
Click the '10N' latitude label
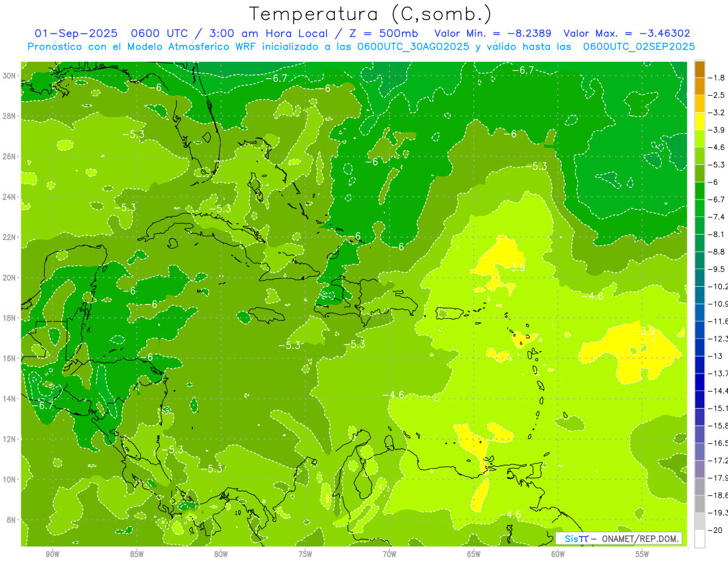tap(9, 480)
